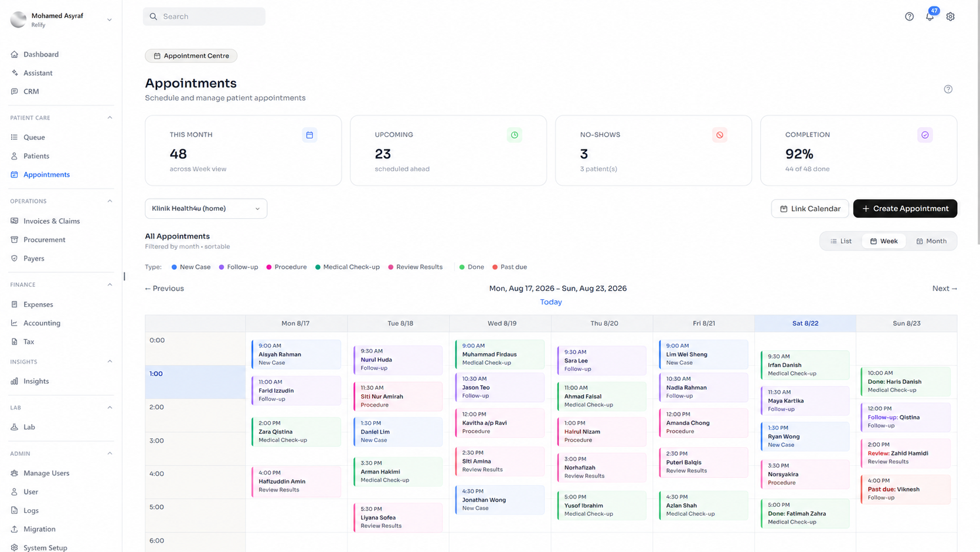Click the calendar icon in This Month card
The width and height of the screenshot is (980, 552).
(309, 135)
